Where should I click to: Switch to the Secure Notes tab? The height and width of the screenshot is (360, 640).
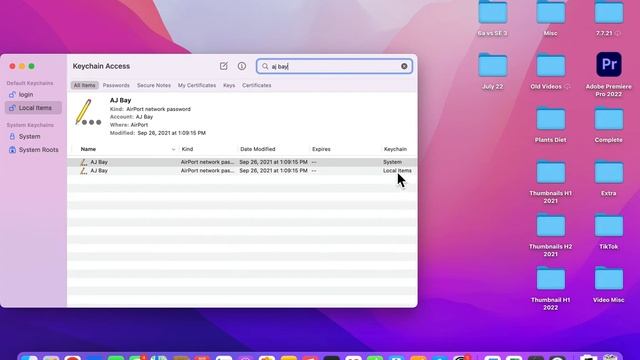coord(154,85)
